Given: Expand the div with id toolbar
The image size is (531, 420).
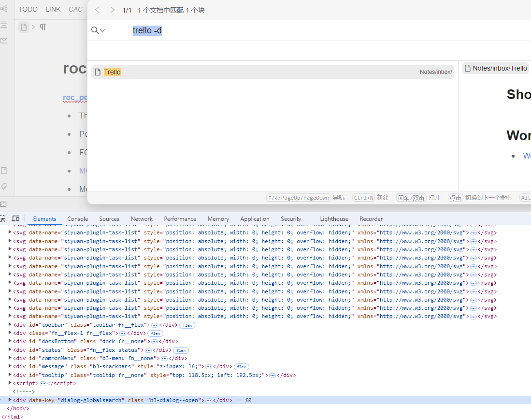Looking at the screenshot, I should click(x=10, y=325).
